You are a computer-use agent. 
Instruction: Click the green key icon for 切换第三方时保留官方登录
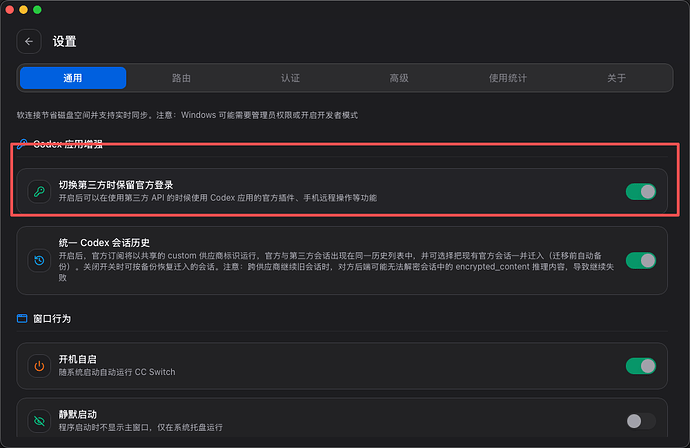point(39,192)
